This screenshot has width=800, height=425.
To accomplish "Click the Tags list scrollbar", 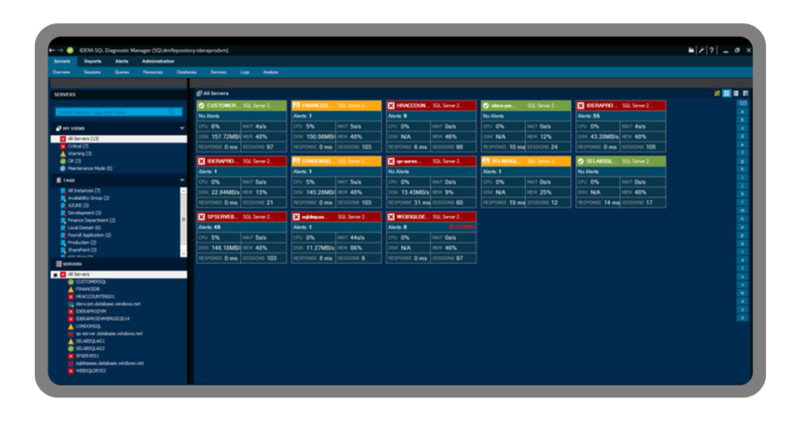I will [183, 220].
